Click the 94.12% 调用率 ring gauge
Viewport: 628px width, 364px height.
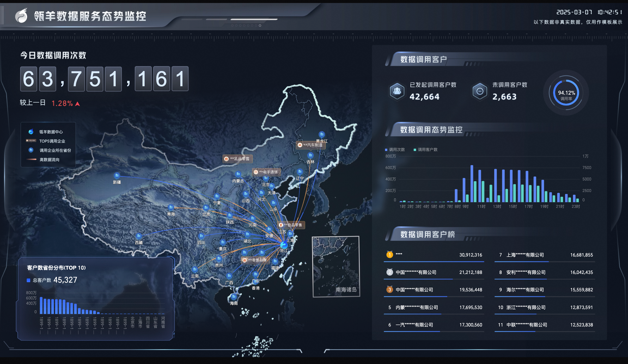[x=566, y=93]
